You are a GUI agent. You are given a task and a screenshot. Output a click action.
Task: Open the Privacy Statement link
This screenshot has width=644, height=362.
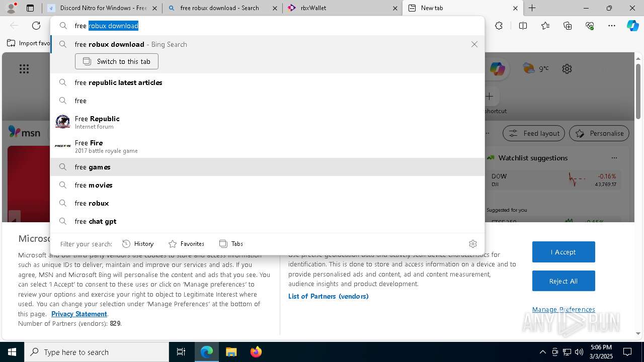click(79, 314)
